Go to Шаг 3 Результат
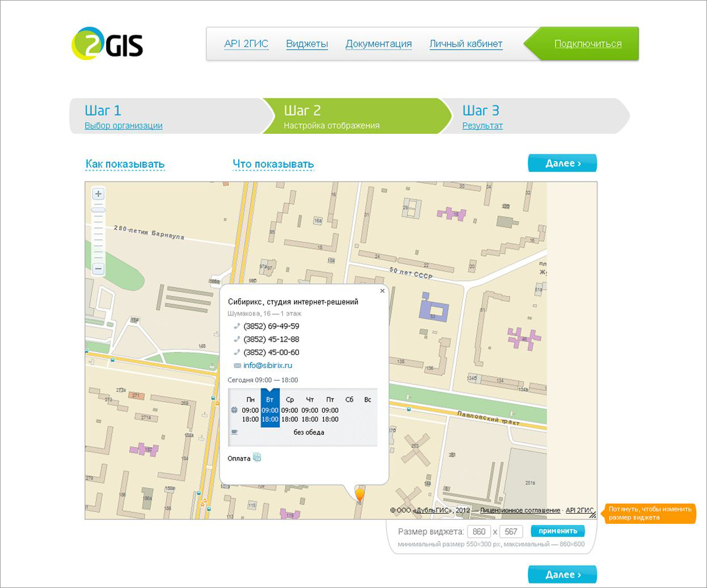Image resolution: width=707 pixels, height=588 pixels. click(535, 116)
